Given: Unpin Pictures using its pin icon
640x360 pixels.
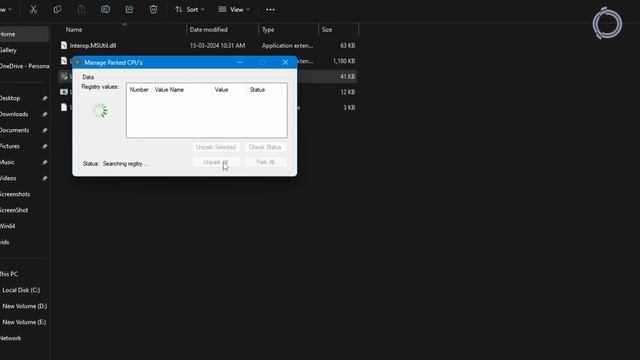Looking at the screenshot, I should 44,146.
